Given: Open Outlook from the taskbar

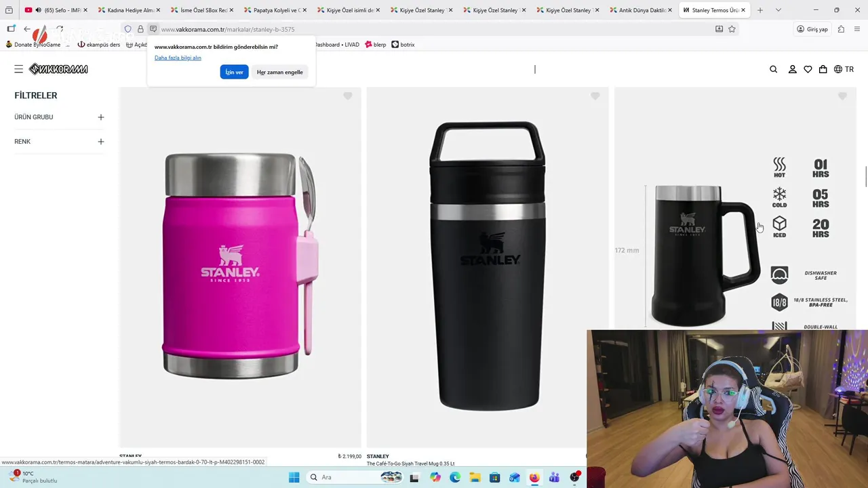Looking at the screenshot, I should click(x=515, y=477).
